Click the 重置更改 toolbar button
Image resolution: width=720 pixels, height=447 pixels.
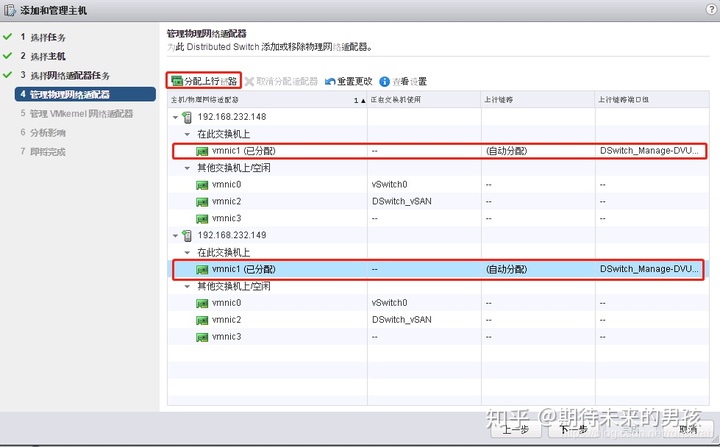[349, 81]
